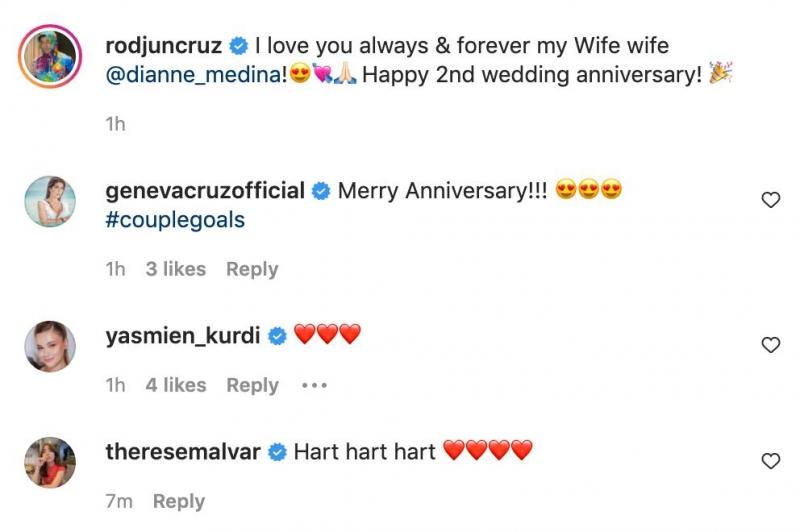Go to rodjuncruz username profile
The width and height of the screenshot is (800, 532).
tap(164, 45)
